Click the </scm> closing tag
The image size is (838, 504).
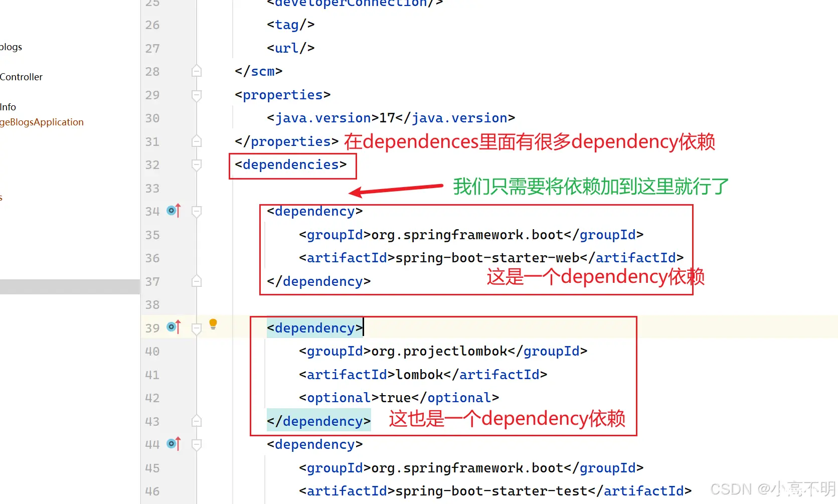tap(259, 71)
